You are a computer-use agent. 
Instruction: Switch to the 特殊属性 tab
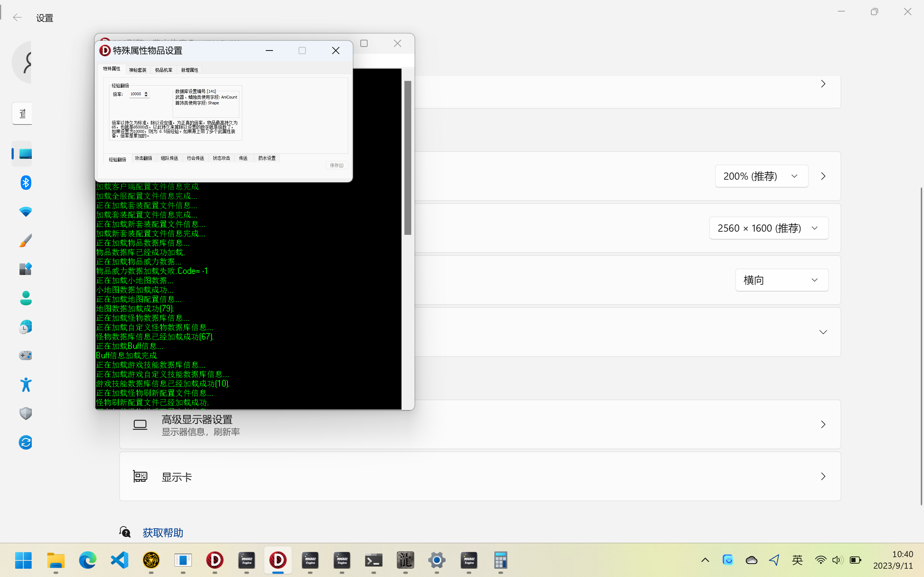click(x=112, y=69)
